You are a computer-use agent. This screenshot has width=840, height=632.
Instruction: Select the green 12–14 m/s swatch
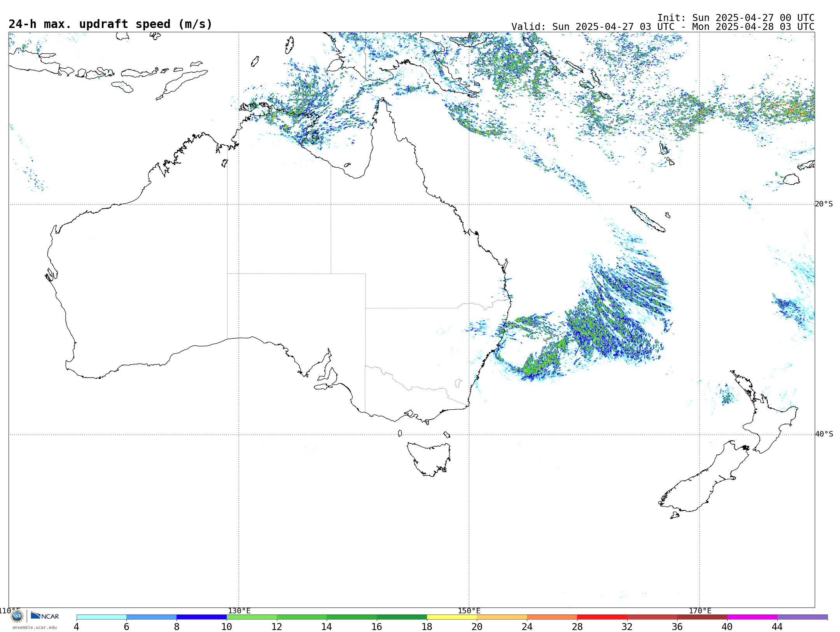[302, 617]
